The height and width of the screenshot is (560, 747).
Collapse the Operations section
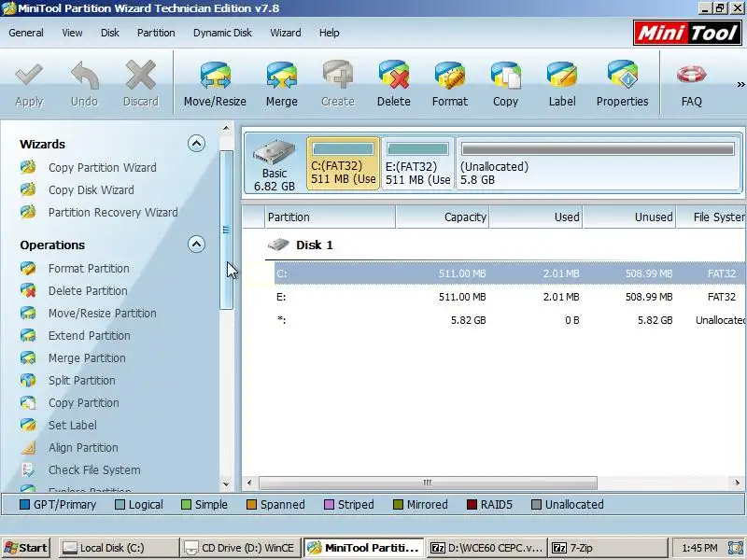tap(196, 245)
